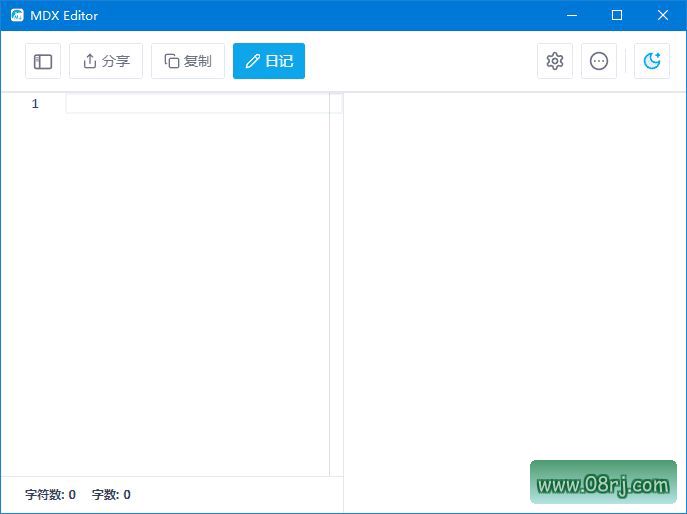687x514 pixels.
Task: Maximize the MDX Editor window
Action: pos(617,15)
